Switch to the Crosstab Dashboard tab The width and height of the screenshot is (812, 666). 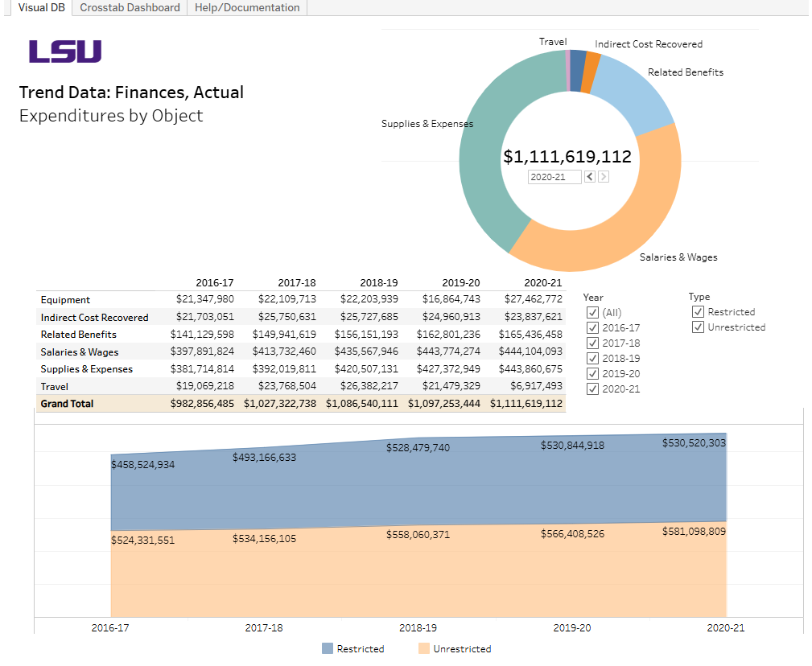(x=129, y=7)
